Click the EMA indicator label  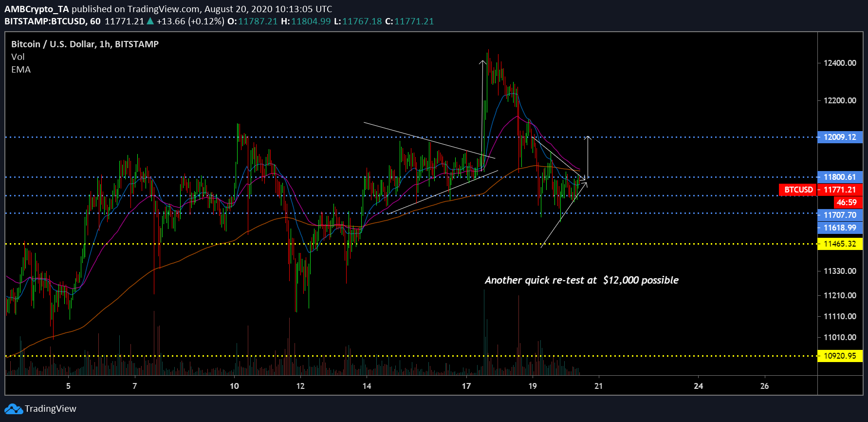(21, 70)
